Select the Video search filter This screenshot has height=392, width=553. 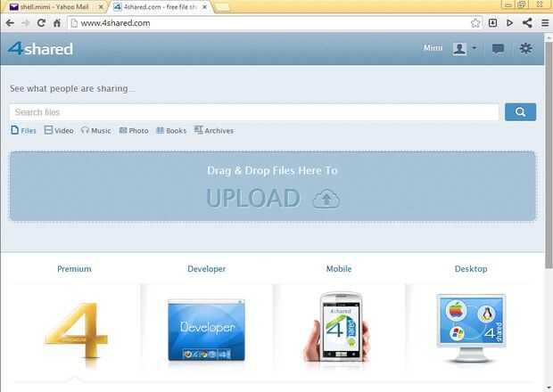(x=59, y=131)
